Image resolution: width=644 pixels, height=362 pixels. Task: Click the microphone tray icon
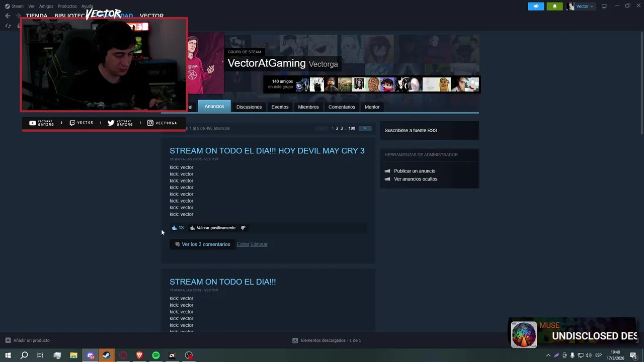[x=572, y=355]
